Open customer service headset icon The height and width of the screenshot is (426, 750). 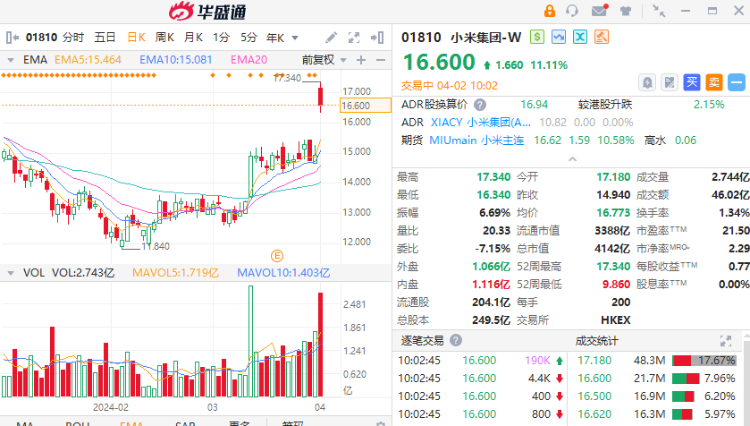click(x=572, y=11)
